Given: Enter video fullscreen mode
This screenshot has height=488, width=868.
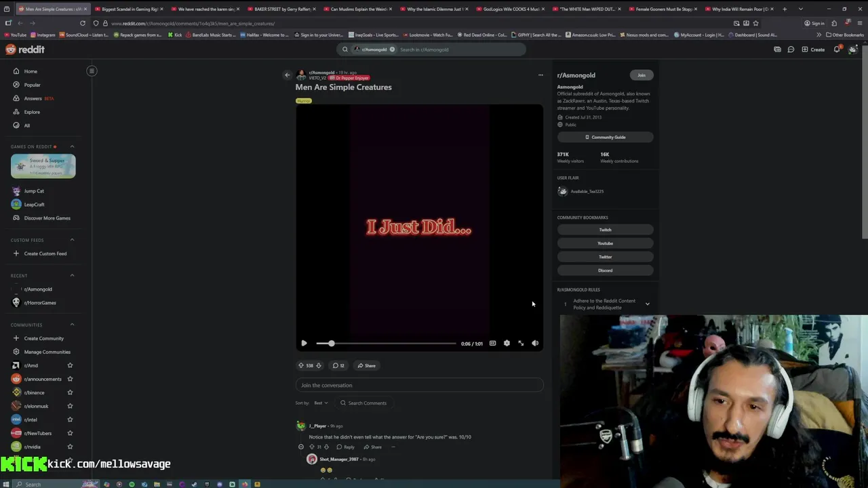Looking at the screenshot, I should pyautogui.click(x=521, y=344).
